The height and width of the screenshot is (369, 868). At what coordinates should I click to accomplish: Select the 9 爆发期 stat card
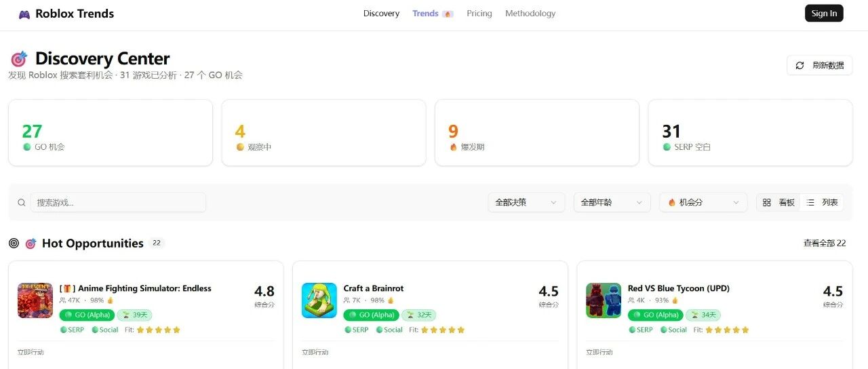point(537,133)
